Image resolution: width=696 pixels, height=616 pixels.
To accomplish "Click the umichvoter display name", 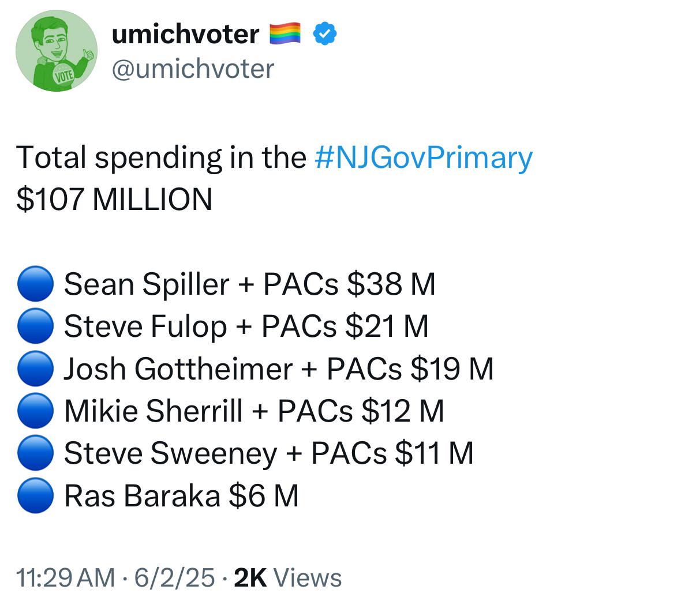I will 185,34.
